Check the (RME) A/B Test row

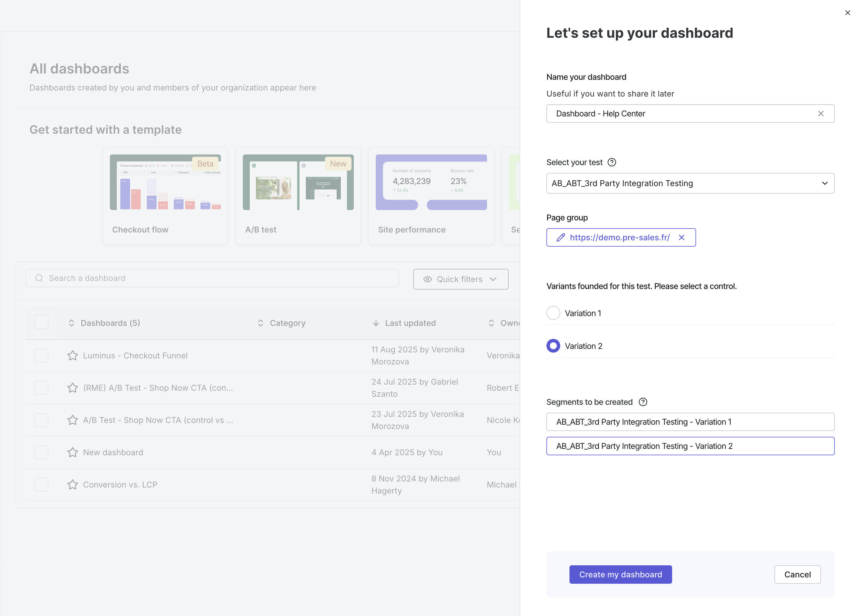pos(42,388)
